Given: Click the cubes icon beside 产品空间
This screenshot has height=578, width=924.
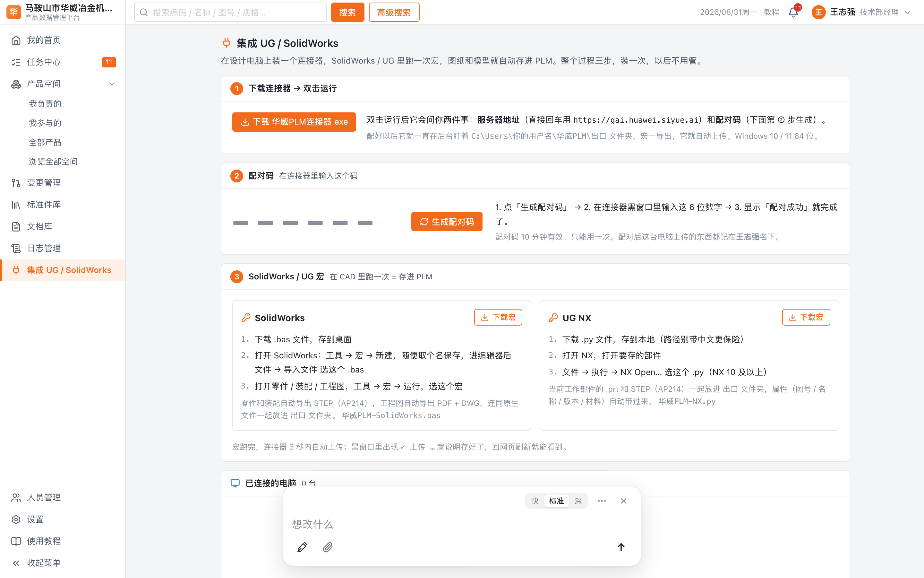Looking at the screenshot, I should click(16, 84).
